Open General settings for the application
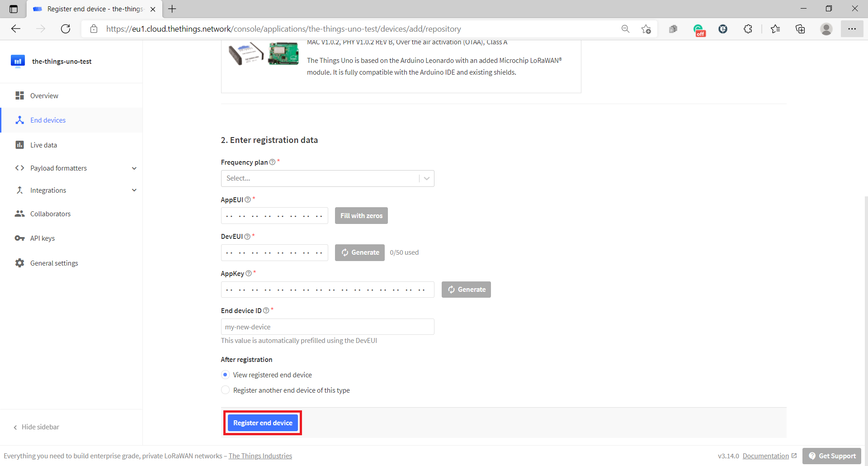Image resolution: width=868 pixels, height=466 pixels. [x=54, y=263]
